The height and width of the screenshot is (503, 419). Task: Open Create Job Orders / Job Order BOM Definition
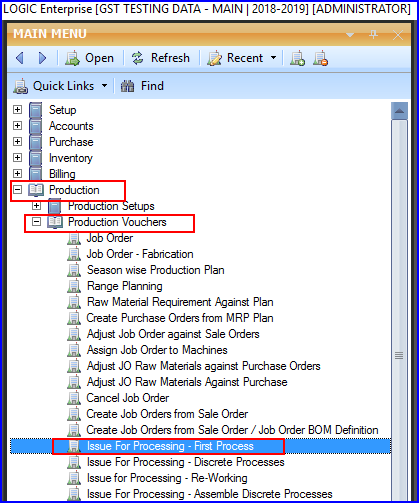pos(232,430)
